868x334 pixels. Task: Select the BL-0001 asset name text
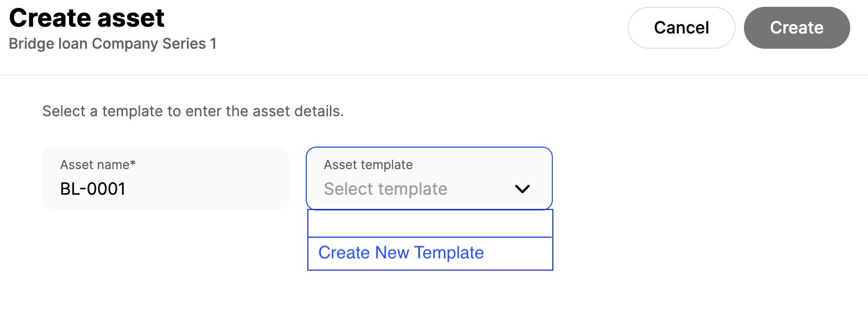(92, 189)
